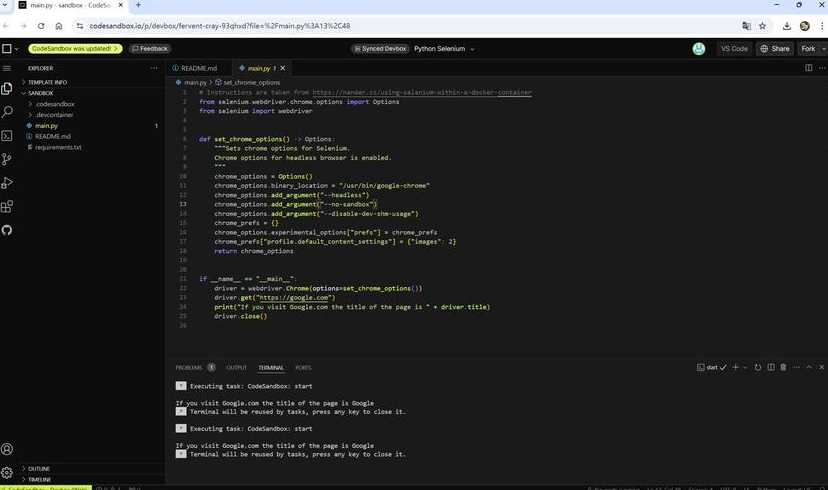
Task: Open the Manage gear icon
Action: click(7, 472)
